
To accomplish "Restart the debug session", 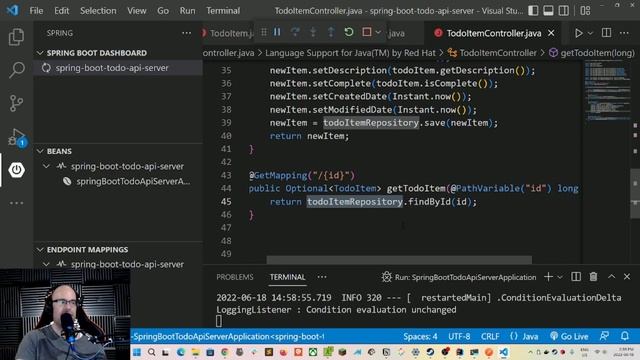I will tap(349, 32).
